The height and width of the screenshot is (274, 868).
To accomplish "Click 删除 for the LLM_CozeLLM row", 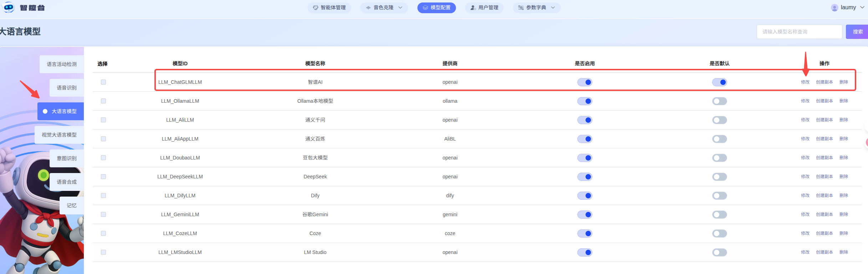I will pyautogui.click(x=843, y=233).
